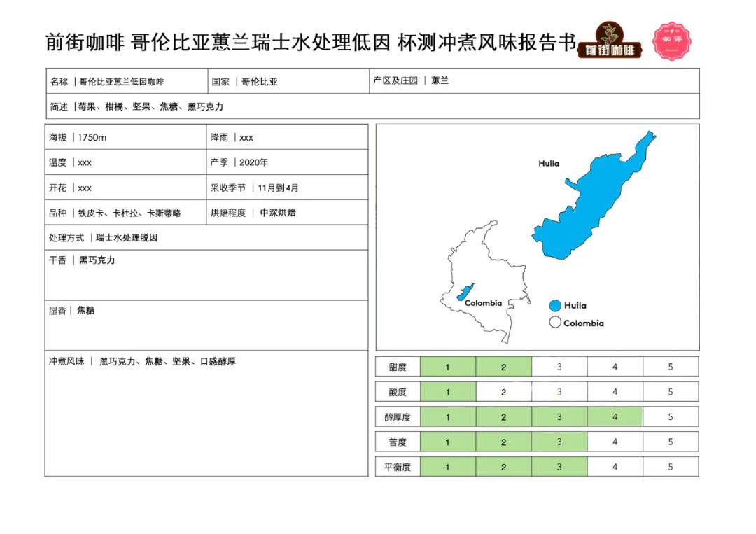The height and width of the screenshot is (534, 756).
Task: Click the brown 前街咖啡 logo
Action: 609,41
